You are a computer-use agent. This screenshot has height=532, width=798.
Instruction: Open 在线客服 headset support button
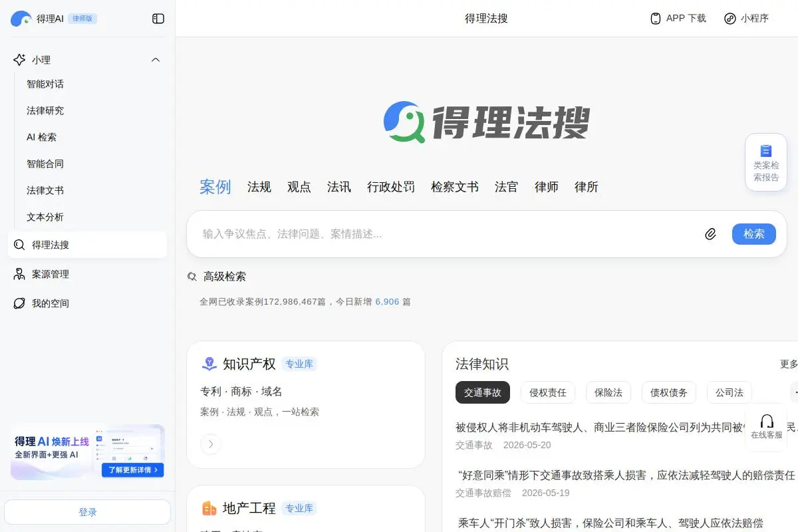coord(766,426)
